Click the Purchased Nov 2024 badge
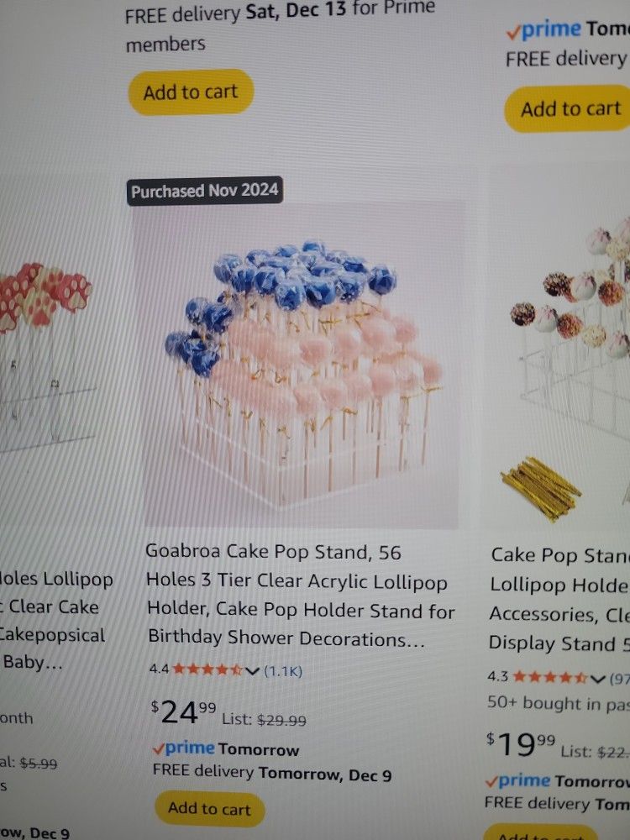This screenshot has width=630, height=840. (205, 191)
